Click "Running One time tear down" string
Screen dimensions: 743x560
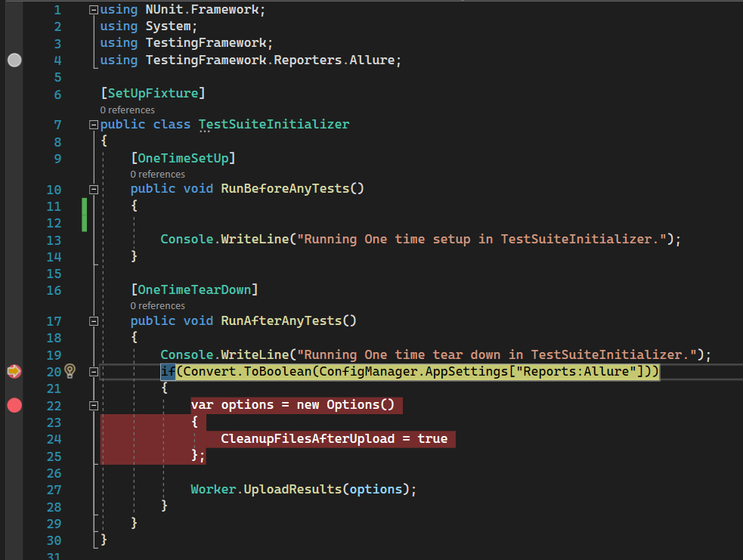[497, 355]
